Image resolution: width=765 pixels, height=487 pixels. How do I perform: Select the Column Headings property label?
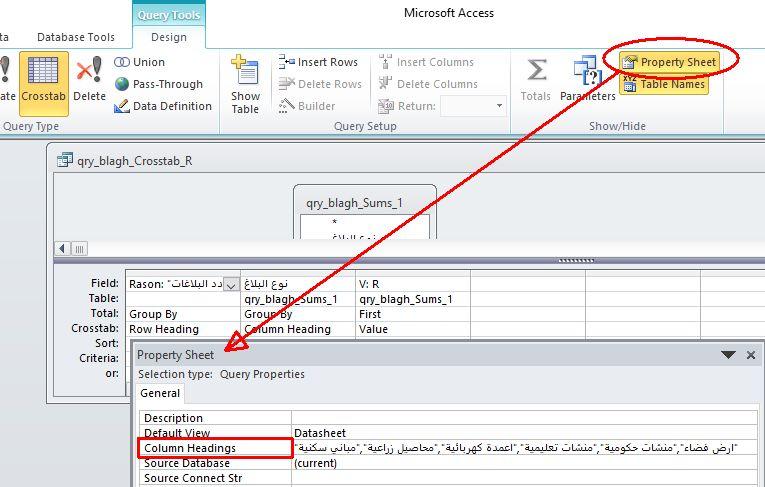pyautogui.click(x=215, y=448)
